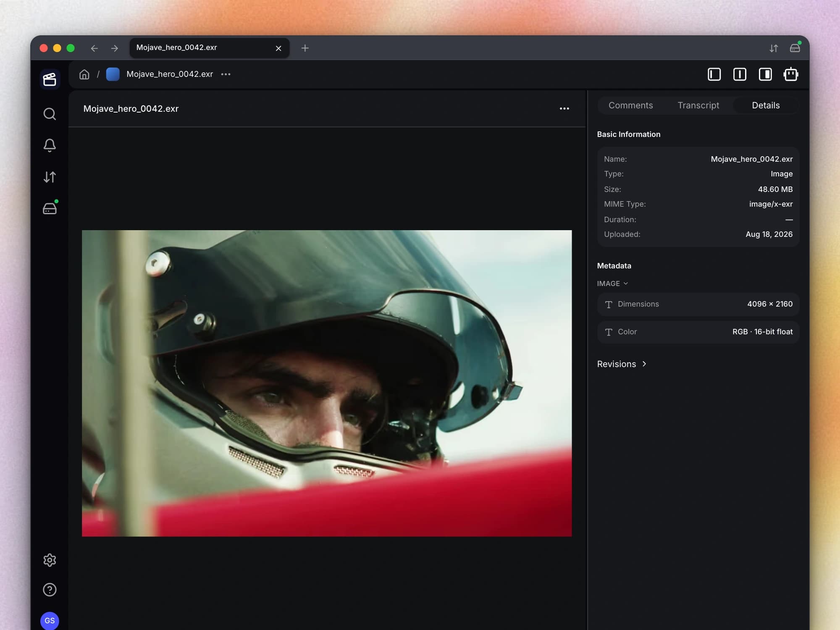Open the AI assistant robot icon
840x630 pixels.
(x=791, y=74)
